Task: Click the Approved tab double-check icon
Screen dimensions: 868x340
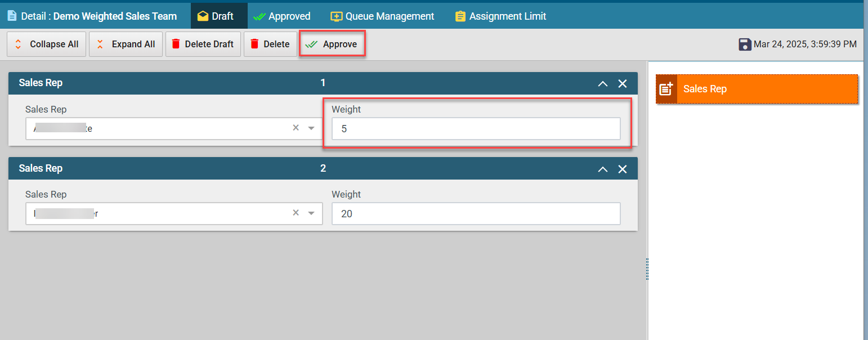Action: click(x=259, y=17)
